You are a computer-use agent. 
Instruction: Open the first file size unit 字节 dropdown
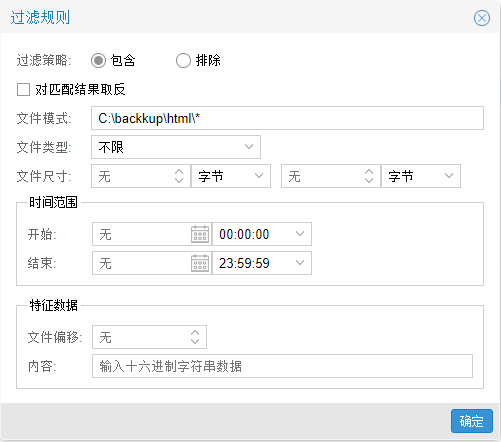coord(231,176)
